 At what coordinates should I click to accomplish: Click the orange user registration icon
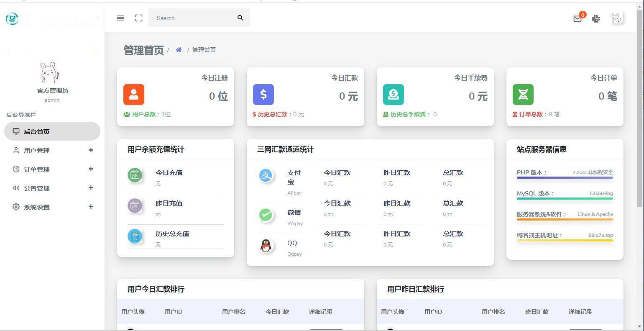pos(134,95)
